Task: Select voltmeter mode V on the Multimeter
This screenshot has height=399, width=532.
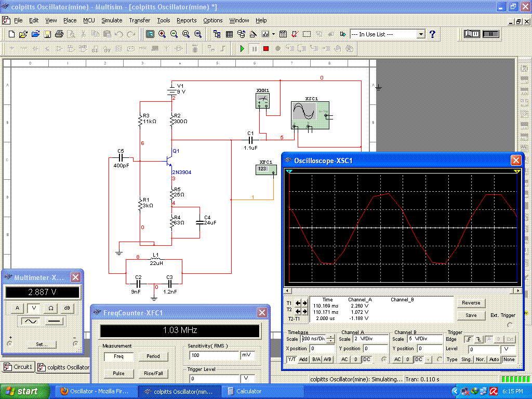Action: click(34, 308)
